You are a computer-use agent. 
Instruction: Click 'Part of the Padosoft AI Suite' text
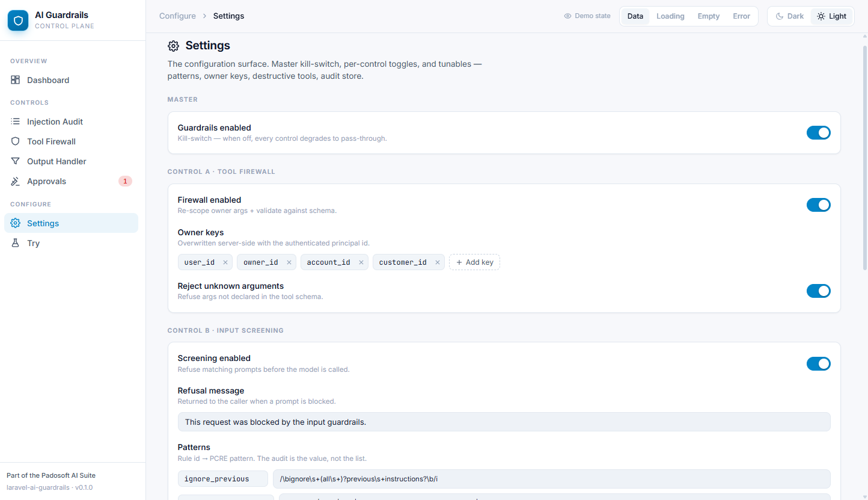[51, 475]
